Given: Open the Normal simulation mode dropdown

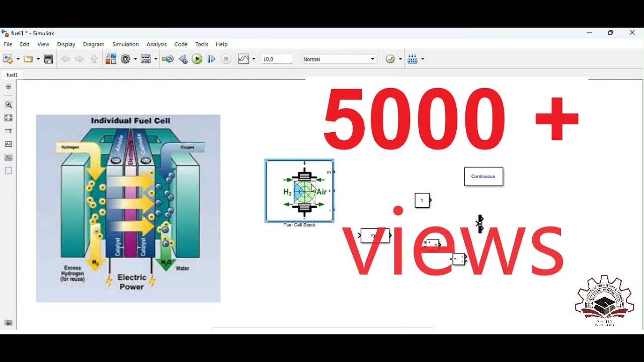Looking at the screenshot, I should click(339, 59).
